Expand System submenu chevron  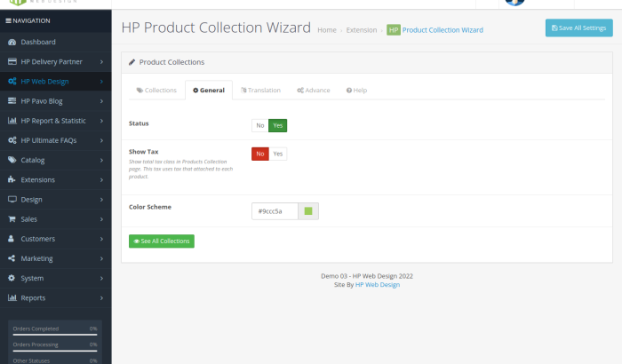coord(101,279)
